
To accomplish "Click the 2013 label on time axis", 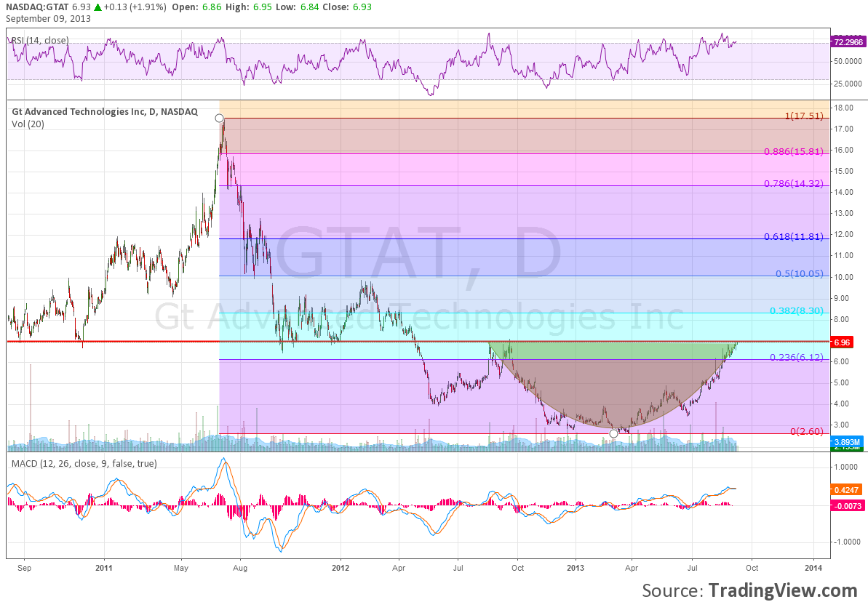I will coord(576,567).
